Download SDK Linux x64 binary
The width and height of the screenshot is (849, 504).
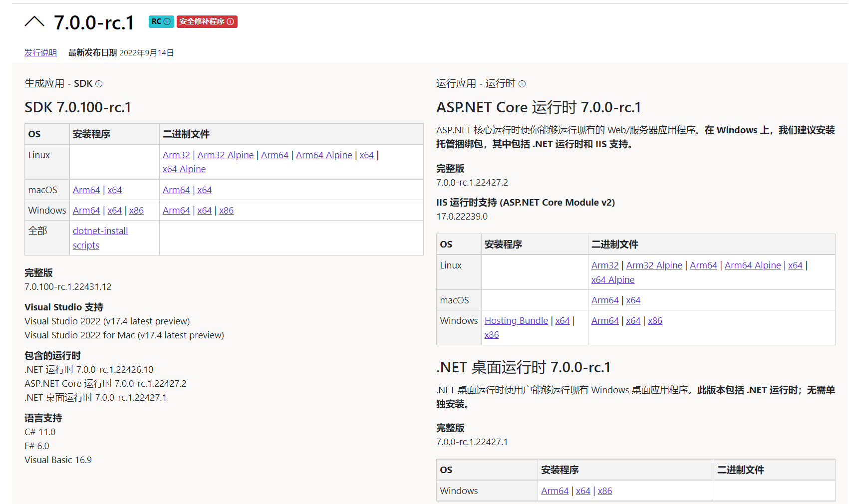click(367, 155)
